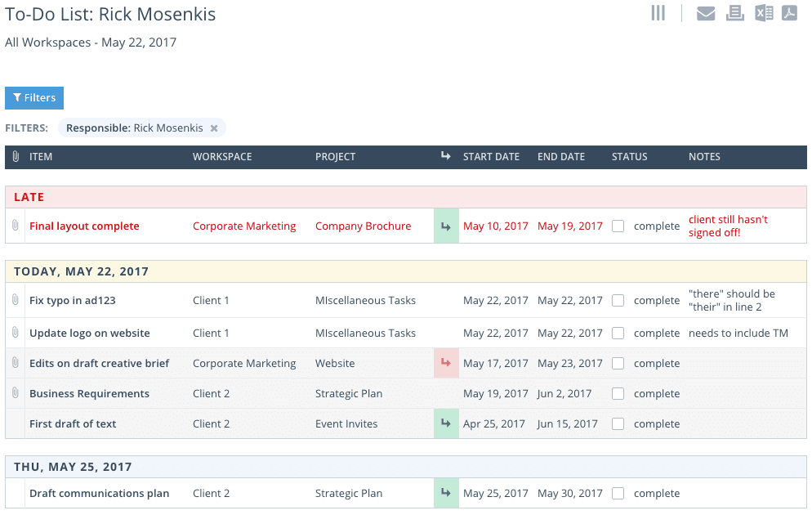This screenshot has height=515, width=812.
Task: Export the list as PDF
Action: point(789,13)
